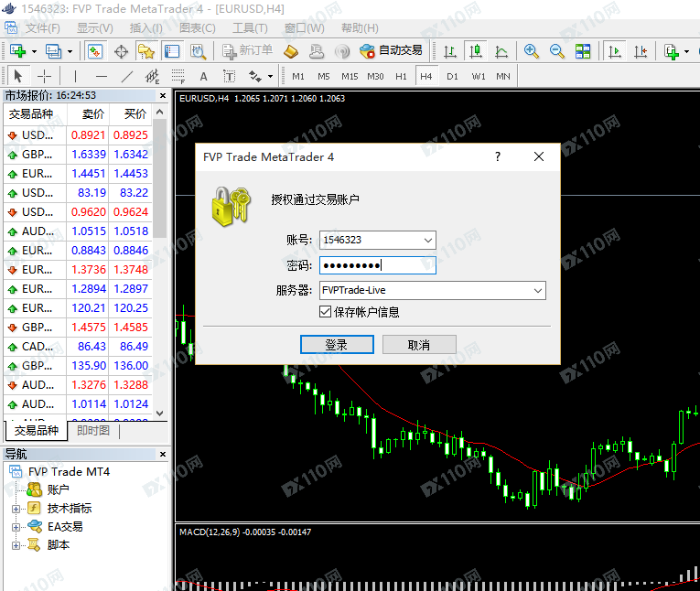Image resolution: width=700 pixels, height=591 pixels.
Task: Select 账户 in the Navigator tree
Action: [58, 490]
